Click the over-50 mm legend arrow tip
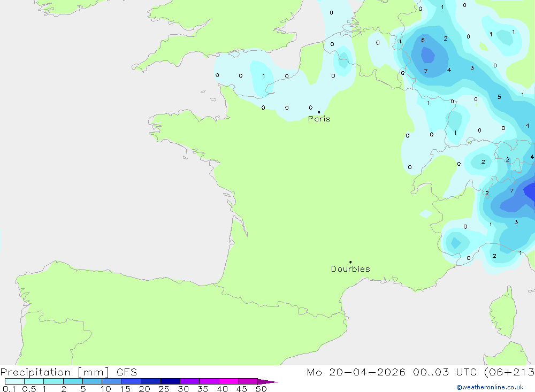The width and height of the screenshot is (535, 392). (267, 381)
